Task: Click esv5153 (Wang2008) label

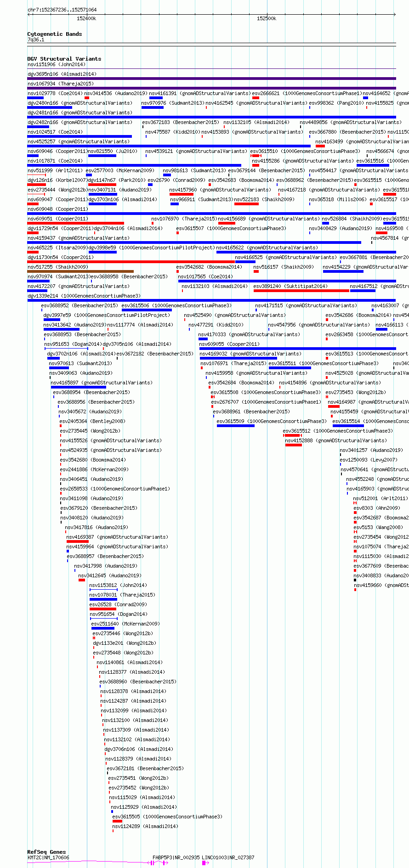Action: pyautogui.click(x=378, y=527)
